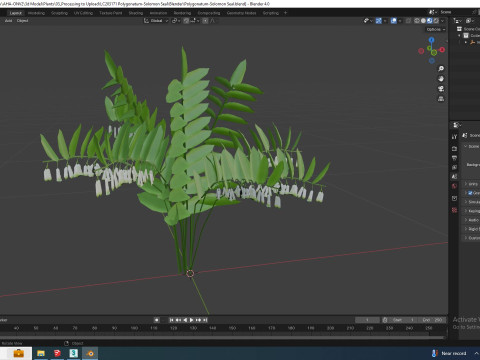Click the orange armature object icon in outliner
480x360 pixels.
pyautogui.click(x=472, y=42)
